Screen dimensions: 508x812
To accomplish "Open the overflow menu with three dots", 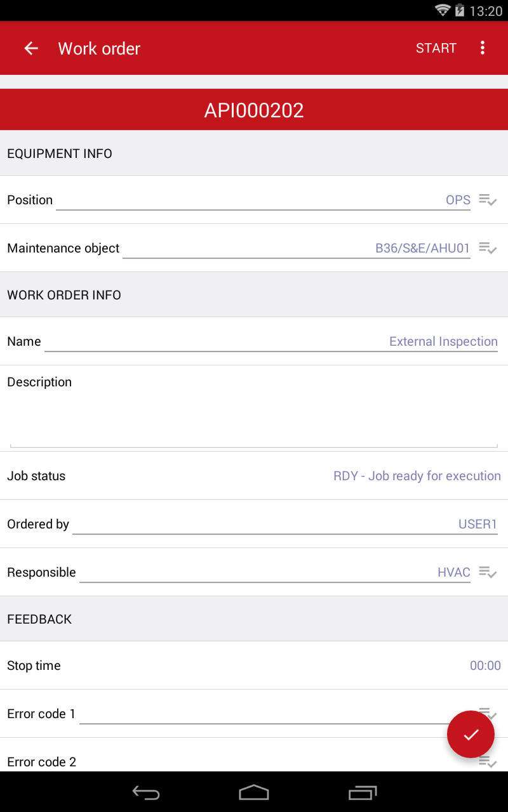I will coord(483,48).
